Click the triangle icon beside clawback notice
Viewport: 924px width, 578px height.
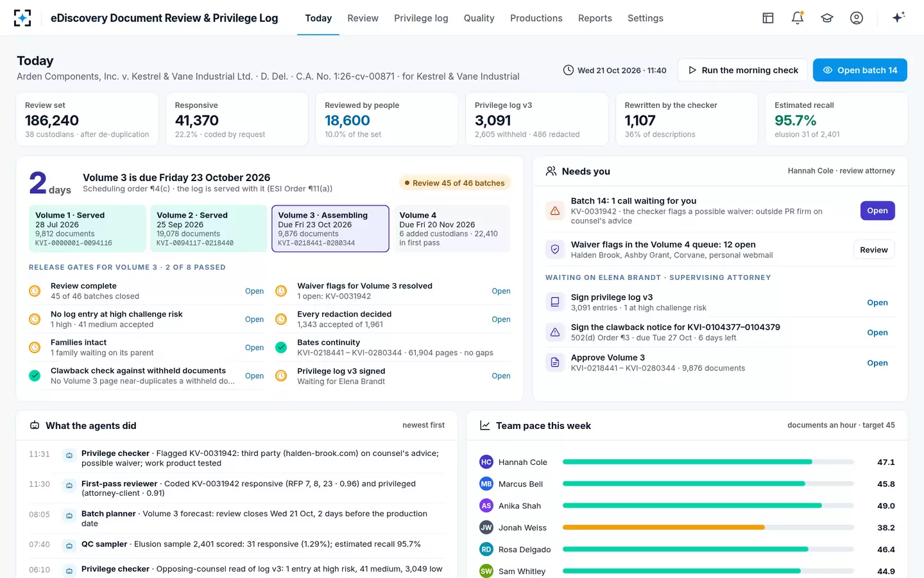pyautogui.click(x=555, y=332)
